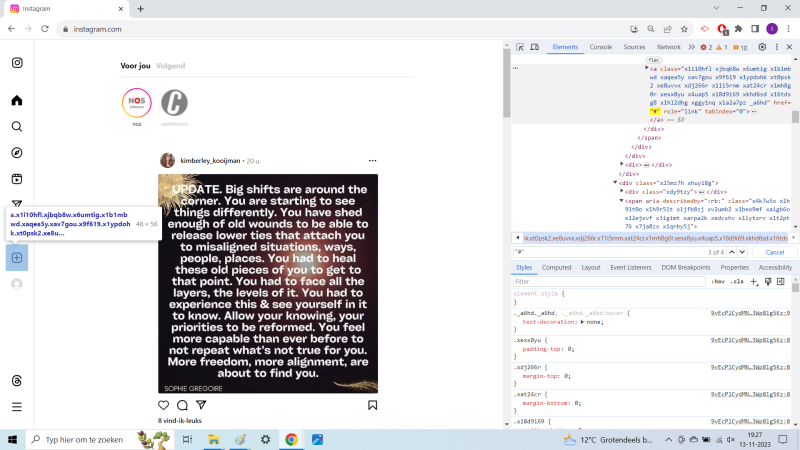Click the Styles filter field
Image resolution: width=800 pixels, height=450 pixels.
[x=609, y=282]
